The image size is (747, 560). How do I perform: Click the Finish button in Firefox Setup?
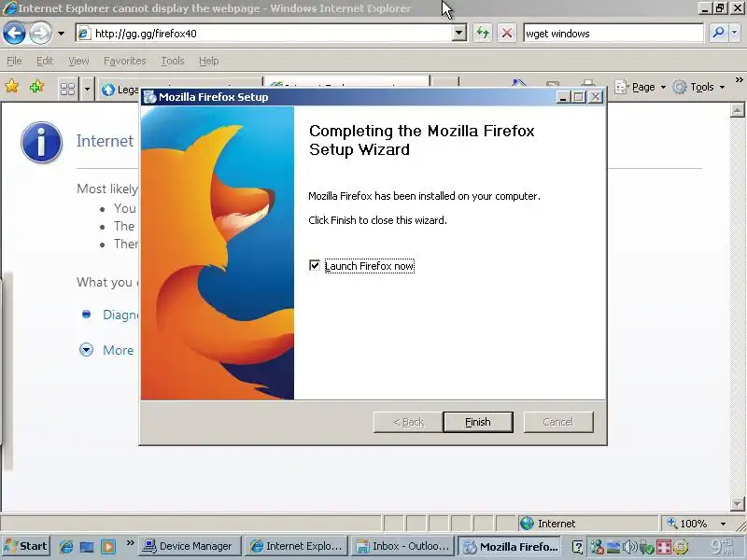pyautogui.click(x=478, y=422)
